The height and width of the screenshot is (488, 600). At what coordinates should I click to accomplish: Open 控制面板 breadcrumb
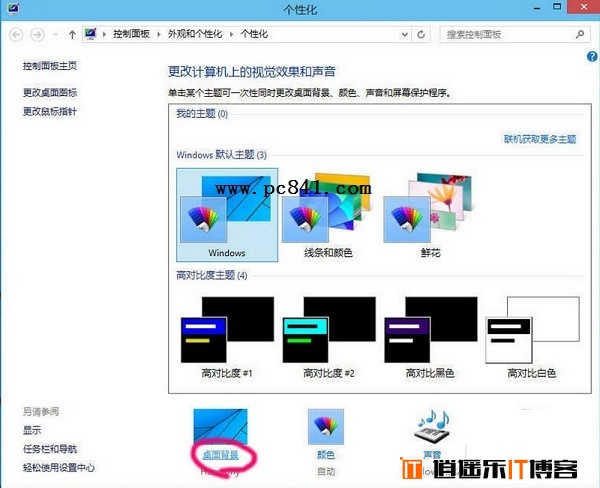pyautogui.click(x=131, y=34)
